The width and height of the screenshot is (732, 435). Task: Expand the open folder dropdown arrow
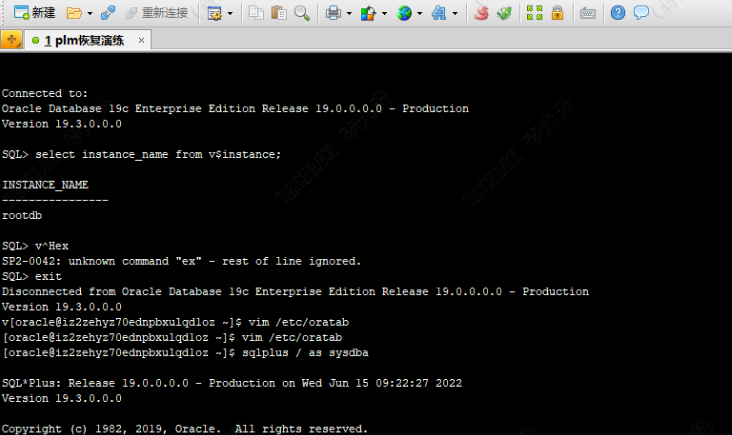89,14
